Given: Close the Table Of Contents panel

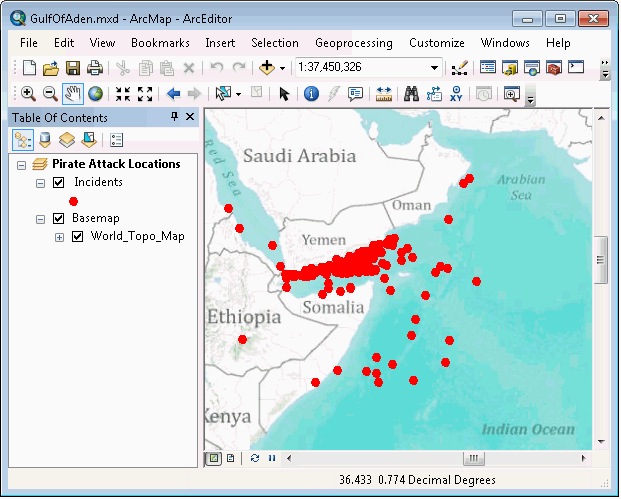Looking at the screenshot, I should tap(190, 117).
